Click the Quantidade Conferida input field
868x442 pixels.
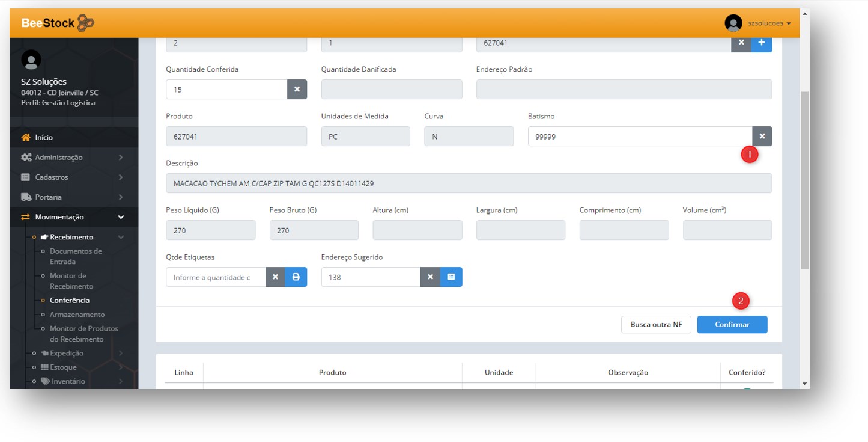(x=226, y=90)
